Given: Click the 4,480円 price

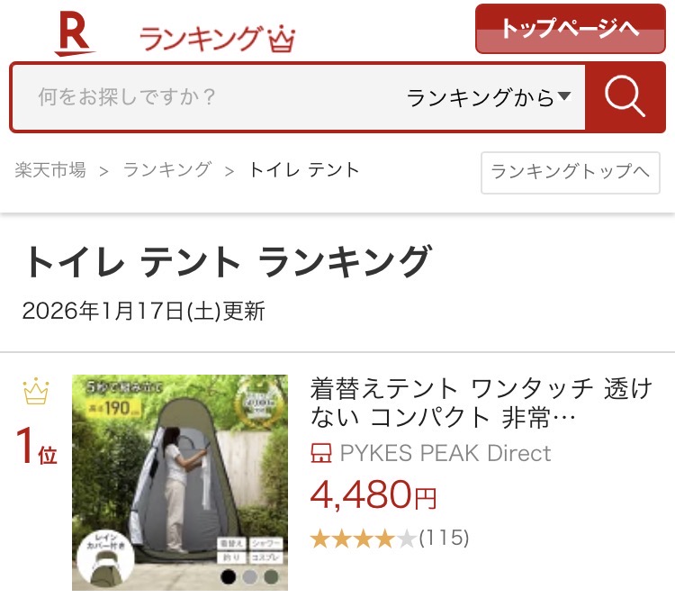Looking at the screenshot, I should [373, 495].
